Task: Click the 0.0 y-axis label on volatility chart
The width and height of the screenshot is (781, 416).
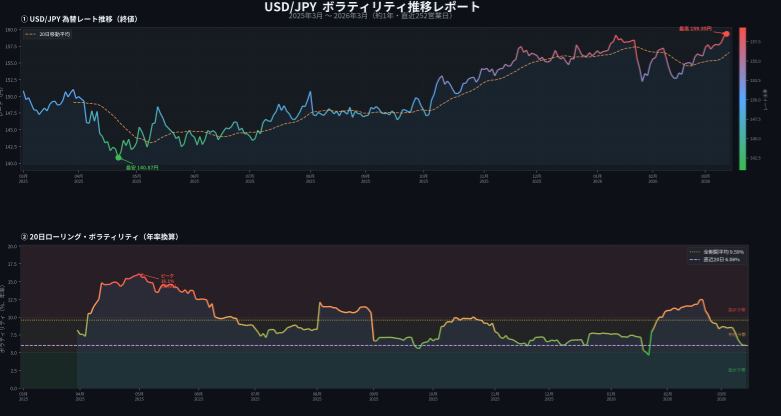Action: click(x=14, y=389)
